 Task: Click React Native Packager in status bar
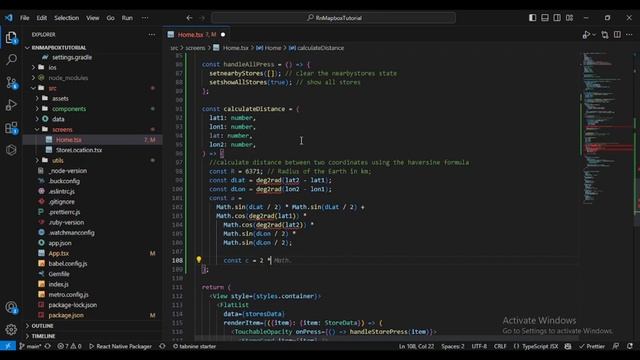click(x=120, y=346)
